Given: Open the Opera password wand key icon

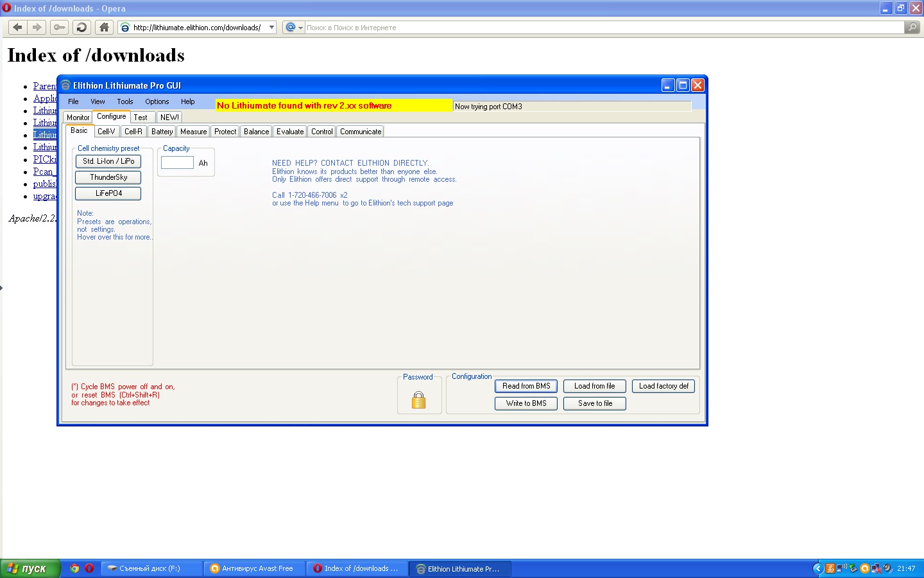Looking at the screenshot, I should (x=60, y=27).
